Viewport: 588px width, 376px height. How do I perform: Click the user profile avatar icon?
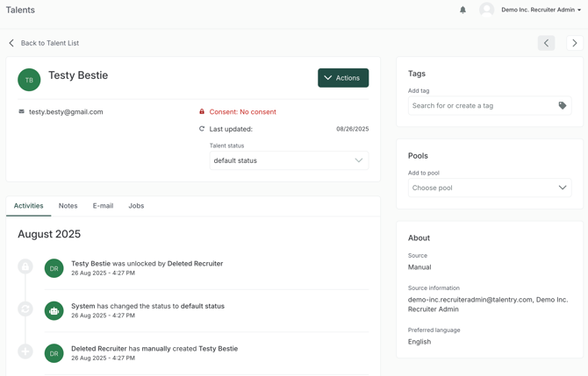click(486, 10)
